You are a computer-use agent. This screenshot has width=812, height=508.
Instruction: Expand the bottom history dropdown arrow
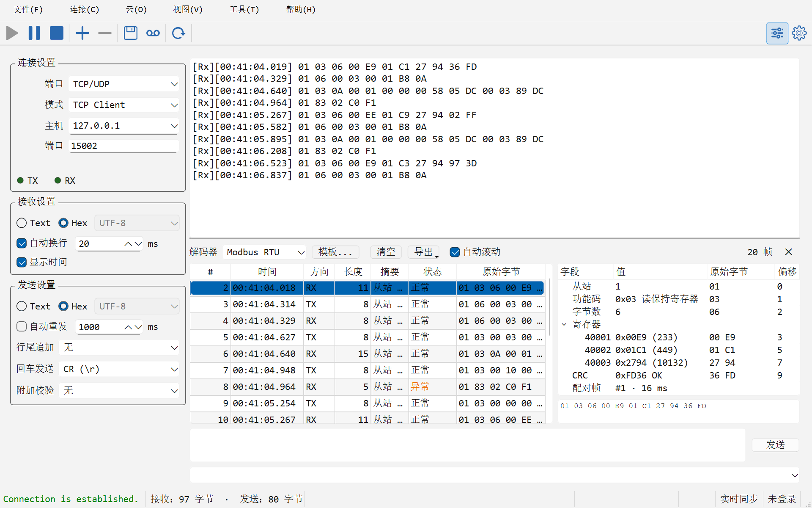pos(795,475)
